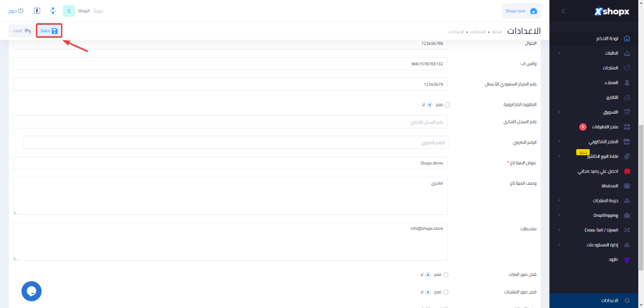Open the live chat bubble
Viewport: 644px width, 308px height.
pos(31,290)
